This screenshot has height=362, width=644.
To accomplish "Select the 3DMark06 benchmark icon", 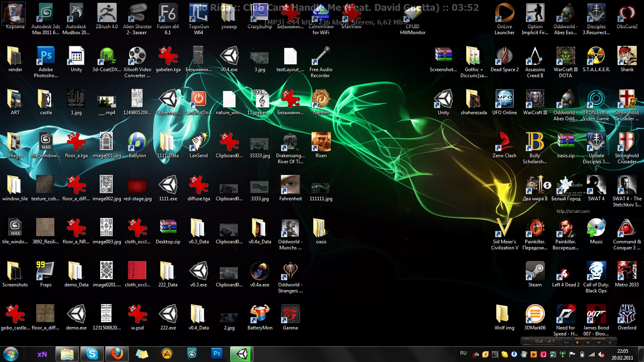I will click(535, 314).
